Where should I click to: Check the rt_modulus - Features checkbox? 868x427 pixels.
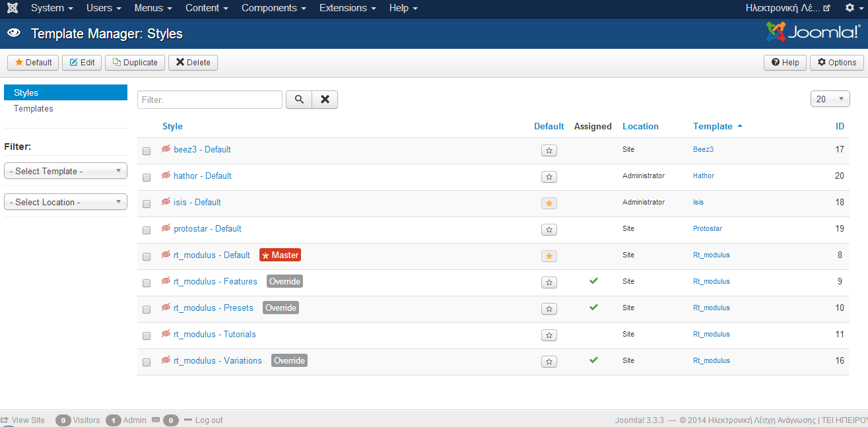click(147, 283)
